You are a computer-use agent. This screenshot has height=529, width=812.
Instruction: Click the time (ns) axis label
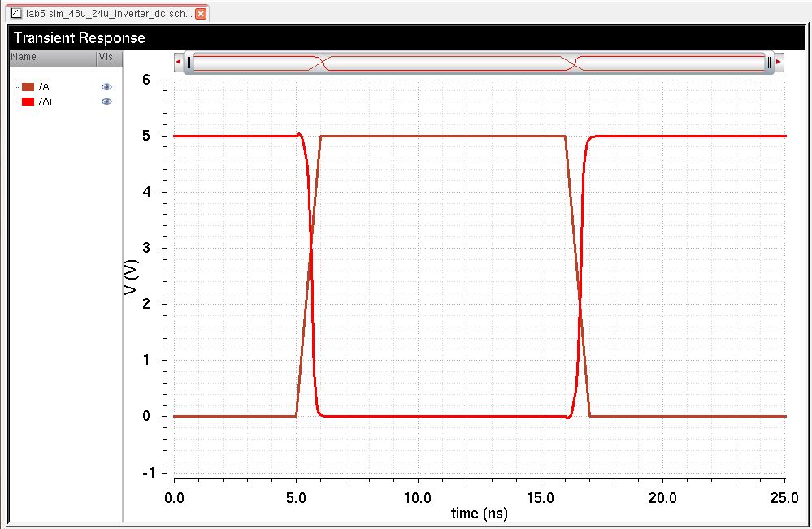pos(479,514)
